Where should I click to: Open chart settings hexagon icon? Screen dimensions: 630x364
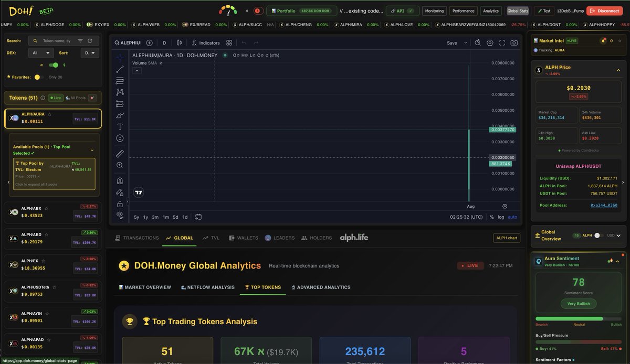pos(490,43)
